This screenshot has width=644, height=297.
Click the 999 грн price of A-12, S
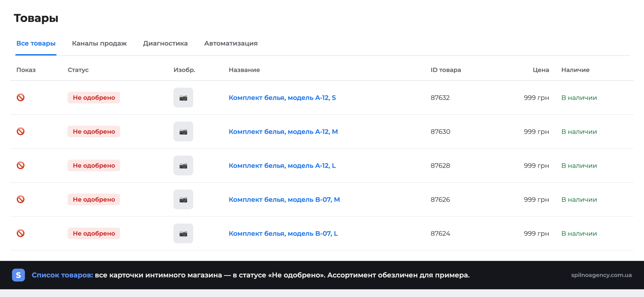click(536, 98)
